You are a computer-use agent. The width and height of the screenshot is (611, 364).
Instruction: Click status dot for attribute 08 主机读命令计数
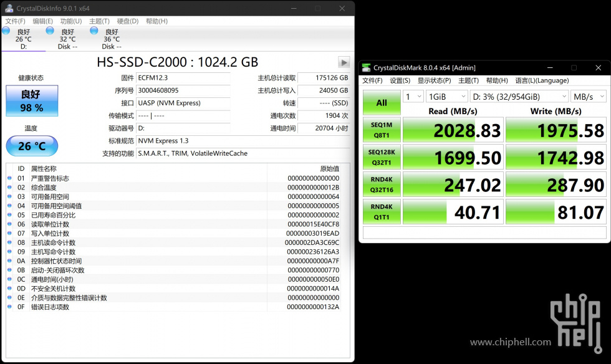click(10, 242)
